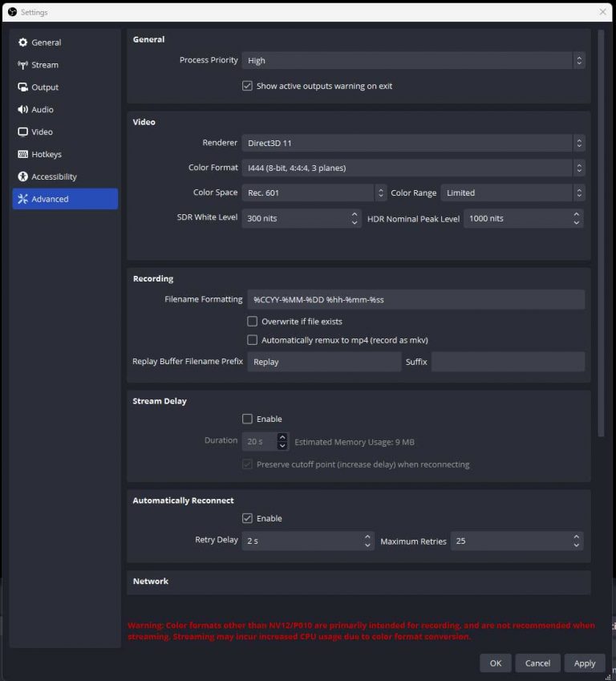Check Automatically remux to mp4
The image size is (616, 681).
pyautogui.click(x=253, y=340)
